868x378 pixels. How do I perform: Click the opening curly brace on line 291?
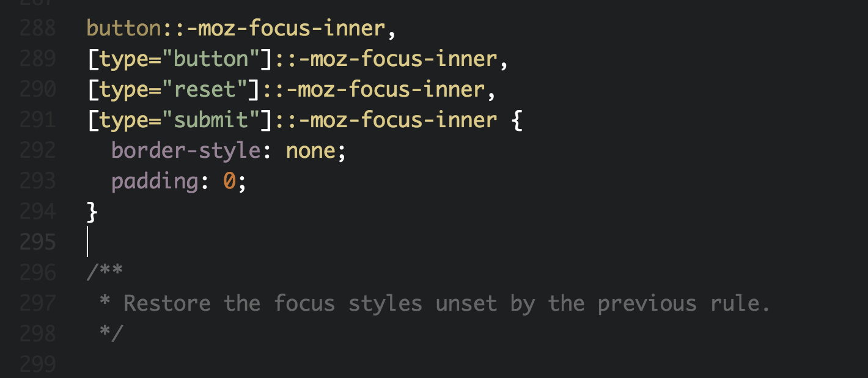[517, 120]
